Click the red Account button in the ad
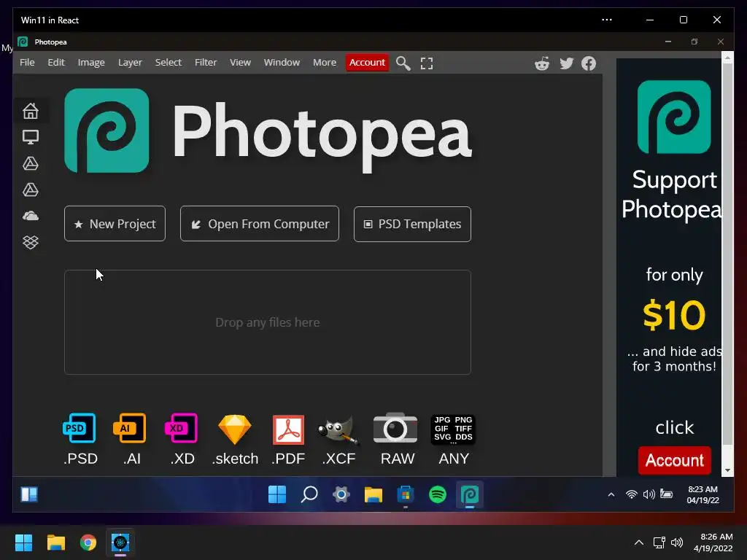 tap(674, 460)
